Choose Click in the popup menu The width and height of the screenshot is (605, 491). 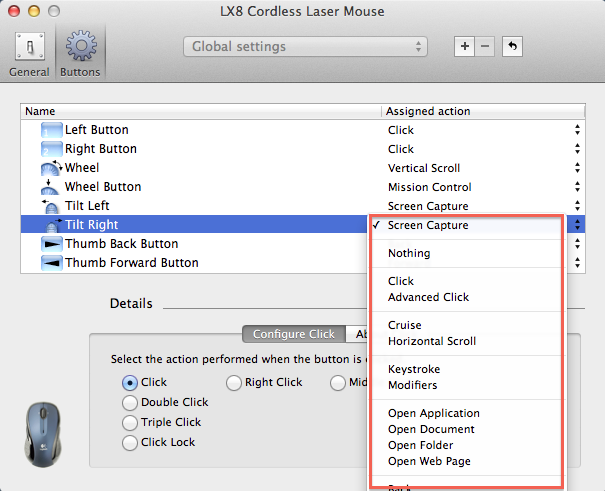coord(466,281)
